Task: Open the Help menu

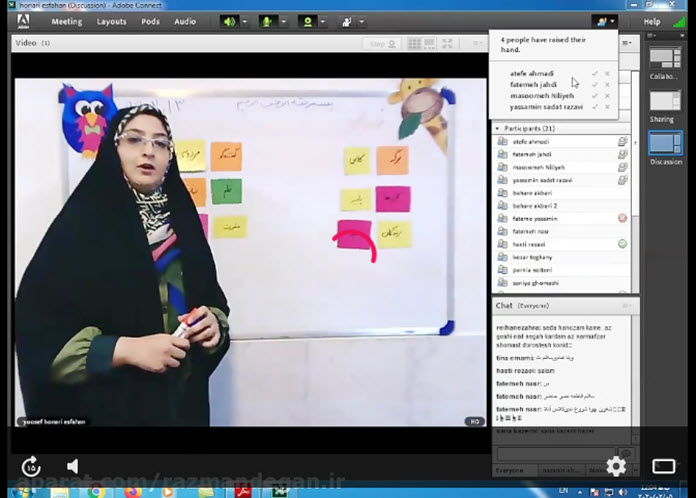Action: [x=652, y=21]
